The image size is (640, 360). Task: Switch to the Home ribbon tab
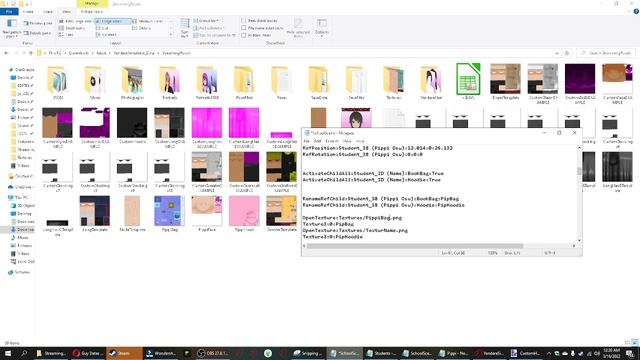point(28,11)
